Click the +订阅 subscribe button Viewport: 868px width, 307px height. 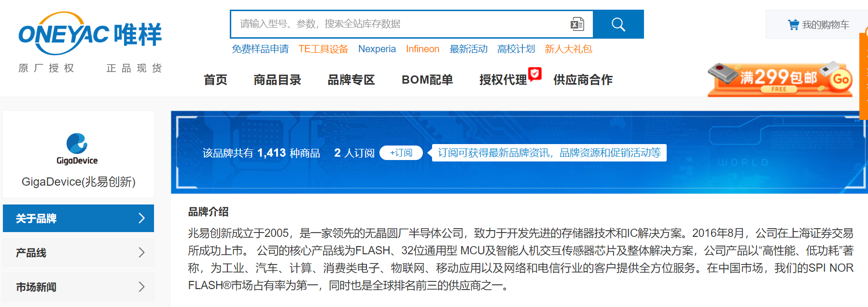401,153
